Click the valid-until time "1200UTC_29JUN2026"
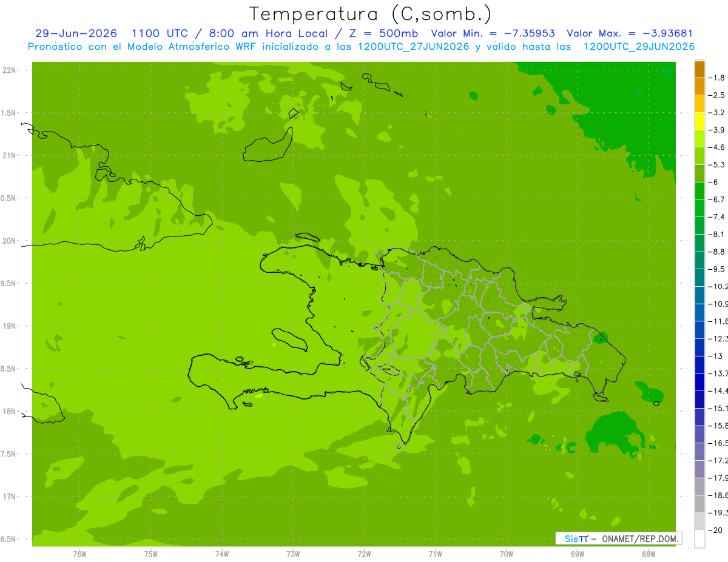 pos(639,47)
